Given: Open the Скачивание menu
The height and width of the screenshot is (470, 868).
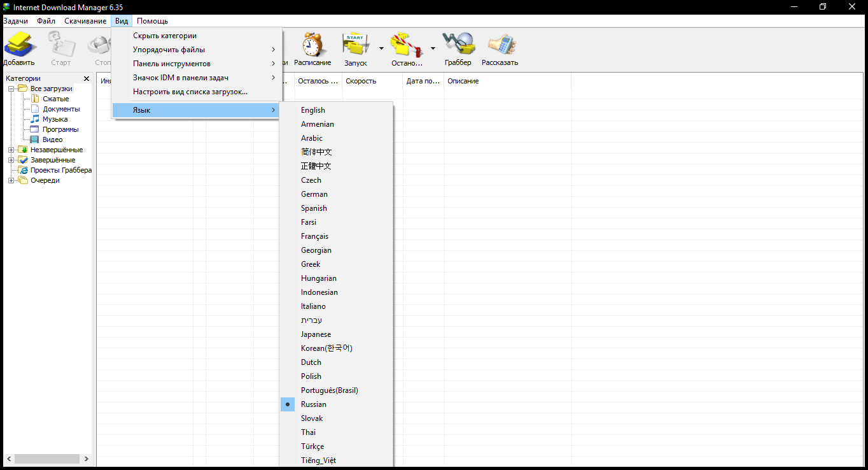Looking at the screenshot, I should point(85,21).
